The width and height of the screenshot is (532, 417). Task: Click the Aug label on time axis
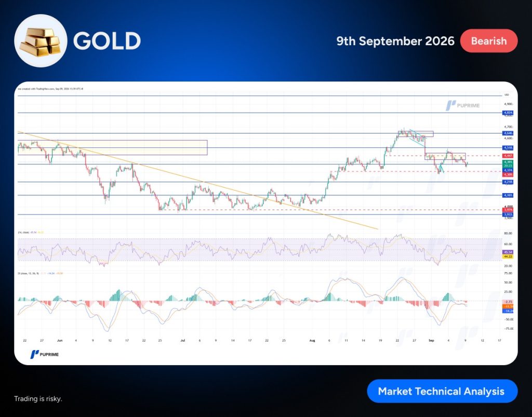pyautogui.click(x=312, y=340)
